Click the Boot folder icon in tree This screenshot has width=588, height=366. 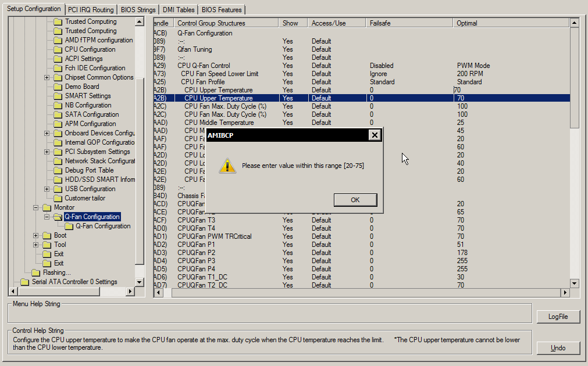point(47,235)
